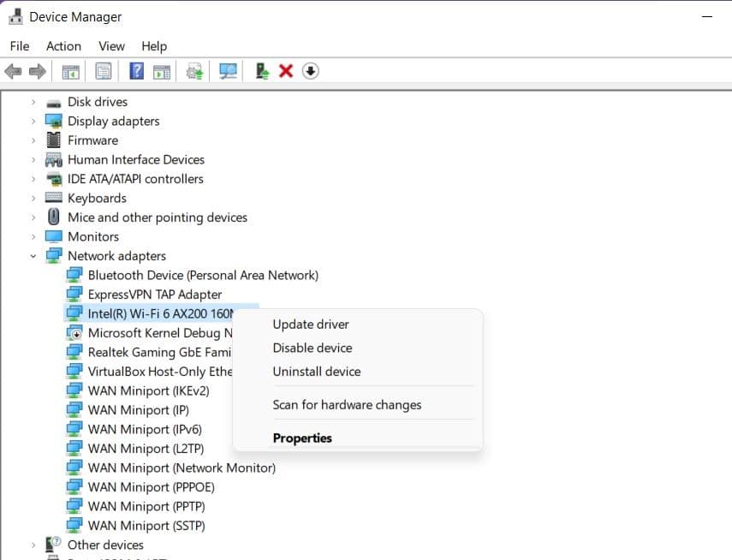The width and height of the screenshot is (732, 560).
Task: Click the Forward arrow toolbar button
Action: [38, 71]
